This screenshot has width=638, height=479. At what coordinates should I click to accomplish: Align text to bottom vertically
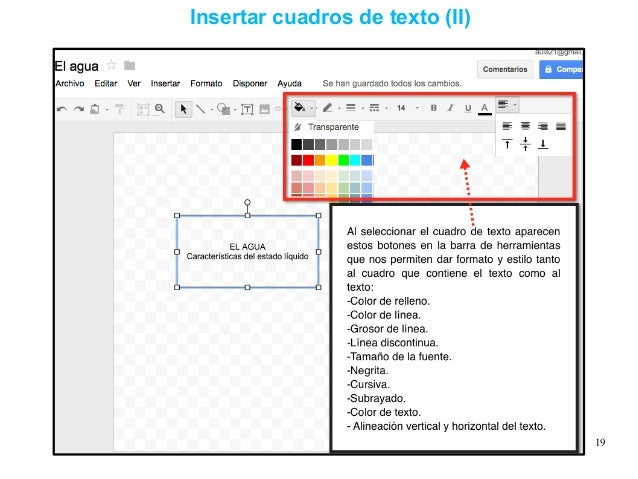543,144
